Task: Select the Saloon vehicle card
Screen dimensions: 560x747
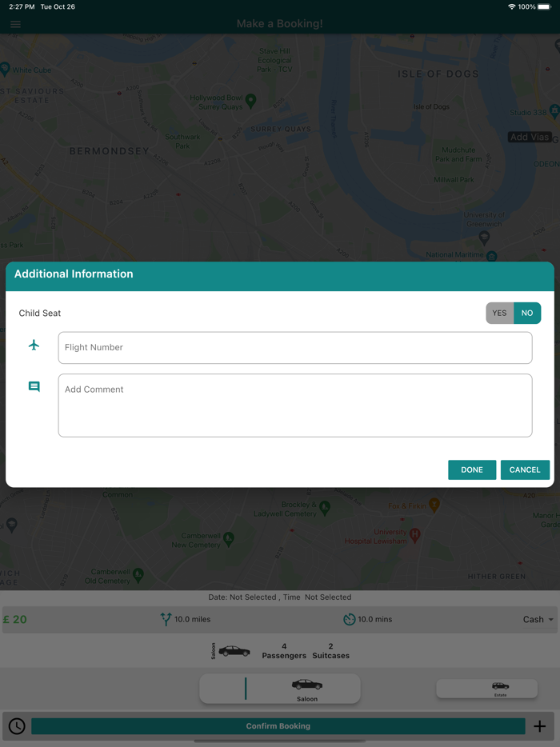Action: (280, 689)
